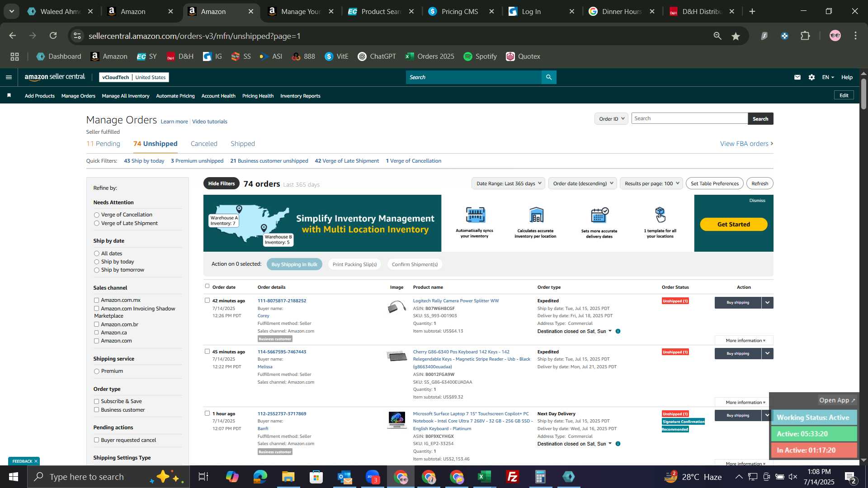The image size is (868, 488).
Task: Open the mail messages icon
Action: [797, 77]
